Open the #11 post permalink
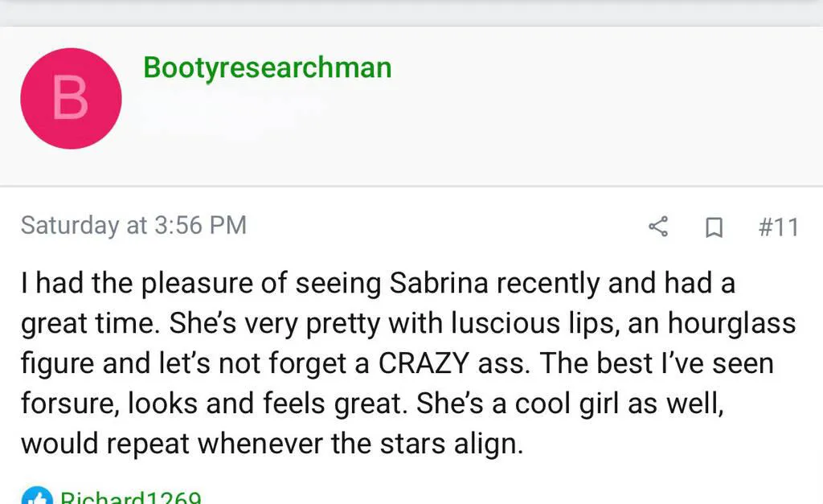This screenshot has height=504, width=823. 778,227
